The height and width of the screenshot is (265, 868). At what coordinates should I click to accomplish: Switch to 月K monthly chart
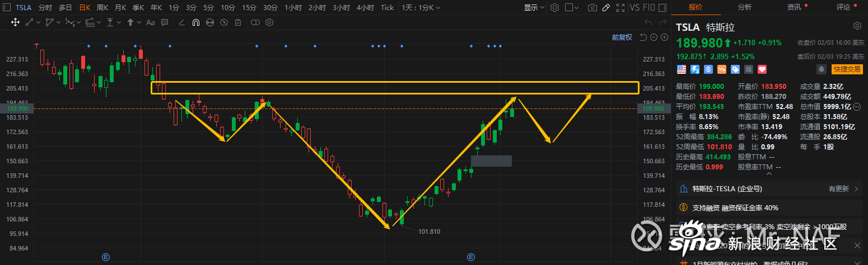[x=120, y=7]
